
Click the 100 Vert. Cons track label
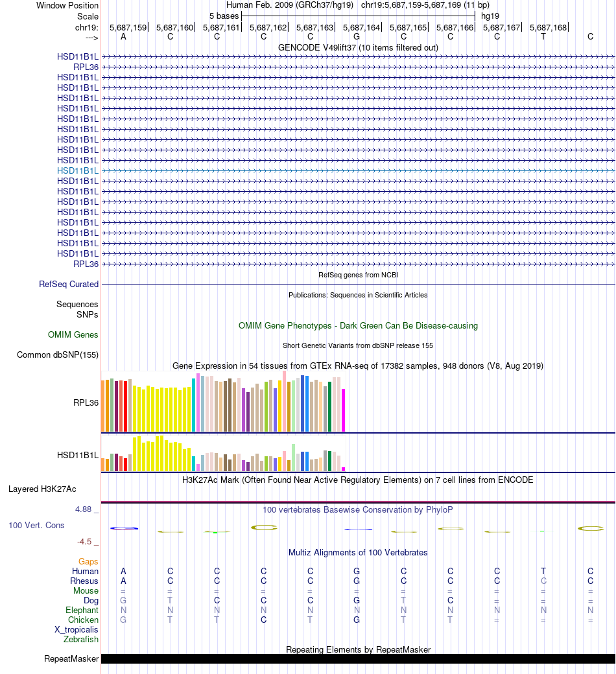(x=36, y=526)
